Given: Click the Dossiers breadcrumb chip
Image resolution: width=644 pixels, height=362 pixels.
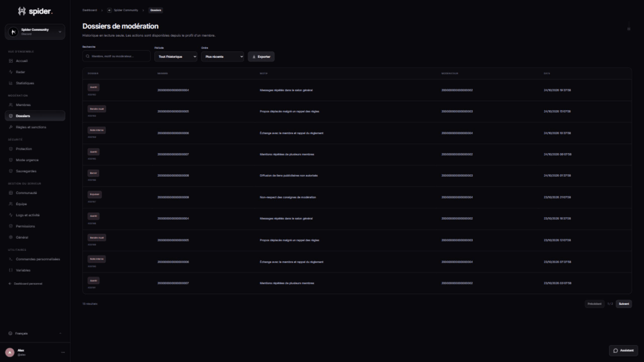Looking at the screenshot, I should 155,10.
